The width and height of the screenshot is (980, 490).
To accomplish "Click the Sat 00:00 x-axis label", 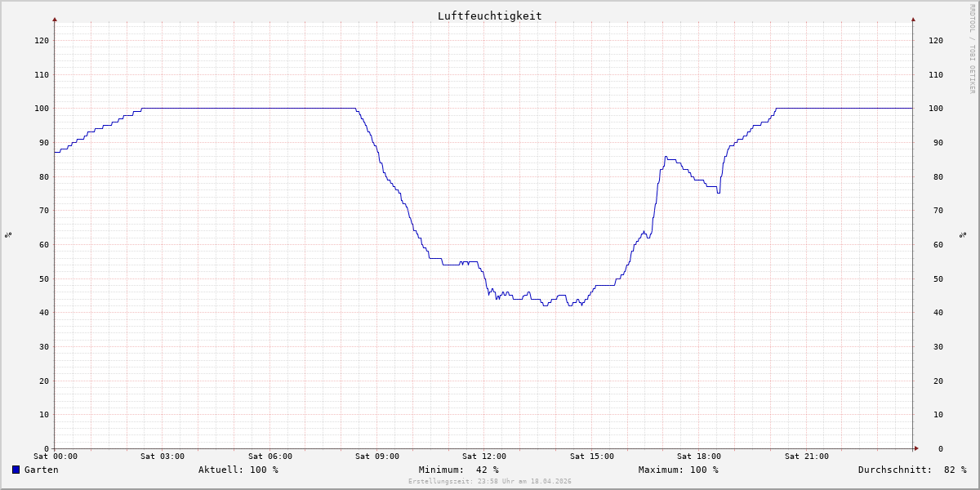I will click(56, 457).
